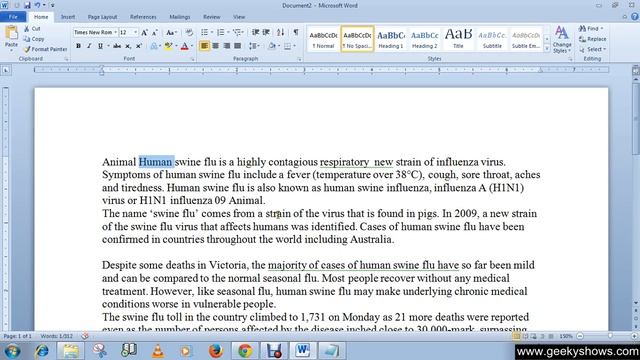Toggle Subscript formatting

click(x=128, y=46)
